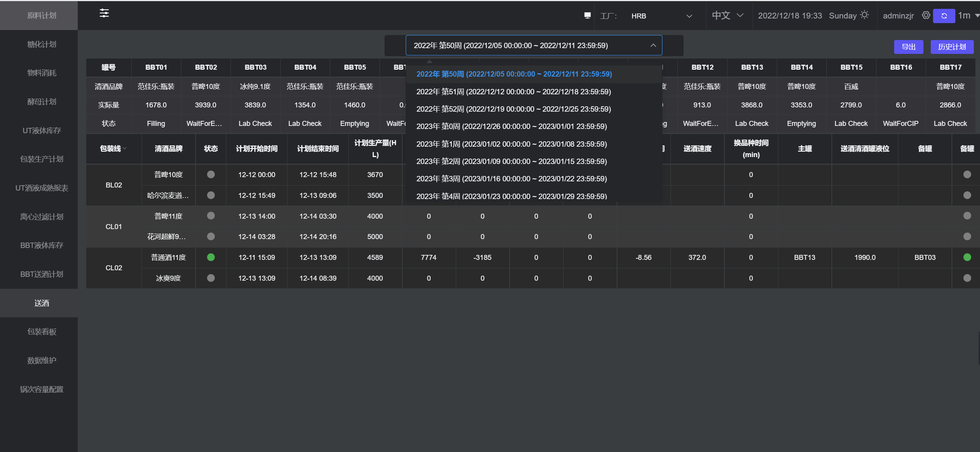Image resolution: width=980 pixels, height=452 pixels.
Task: Click the 历史计划 history plan button
Action: tap(952, 47)
